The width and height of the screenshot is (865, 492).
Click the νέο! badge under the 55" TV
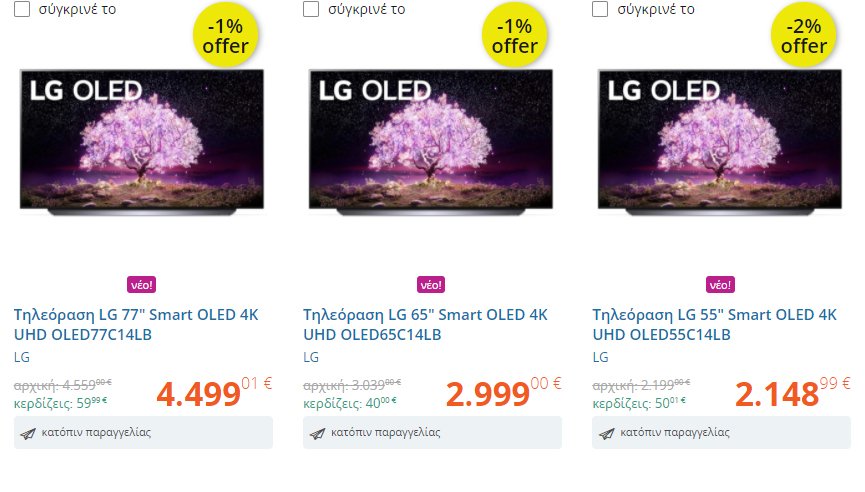point(720,285)
